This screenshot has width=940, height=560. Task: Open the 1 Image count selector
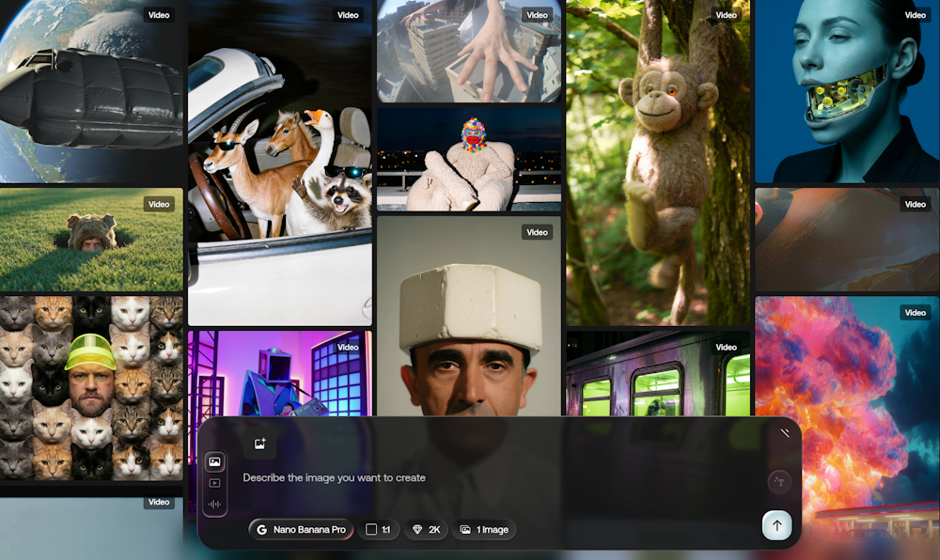[x=485, y=530]
